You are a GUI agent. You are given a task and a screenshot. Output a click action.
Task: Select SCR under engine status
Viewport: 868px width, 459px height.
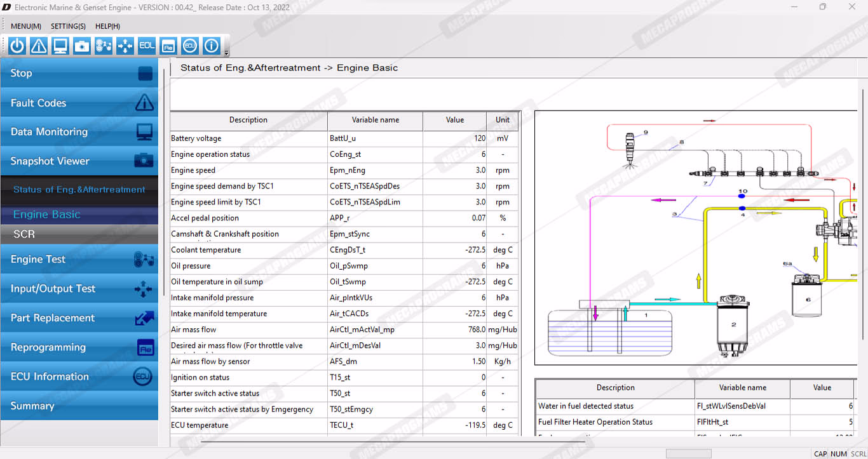click(x=79, y=234)
